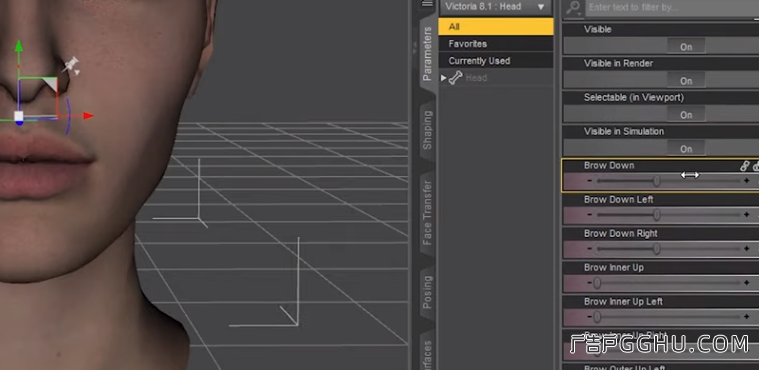
Task: Collapse the side pane using edge arrows handle
Action: [414, 47]
